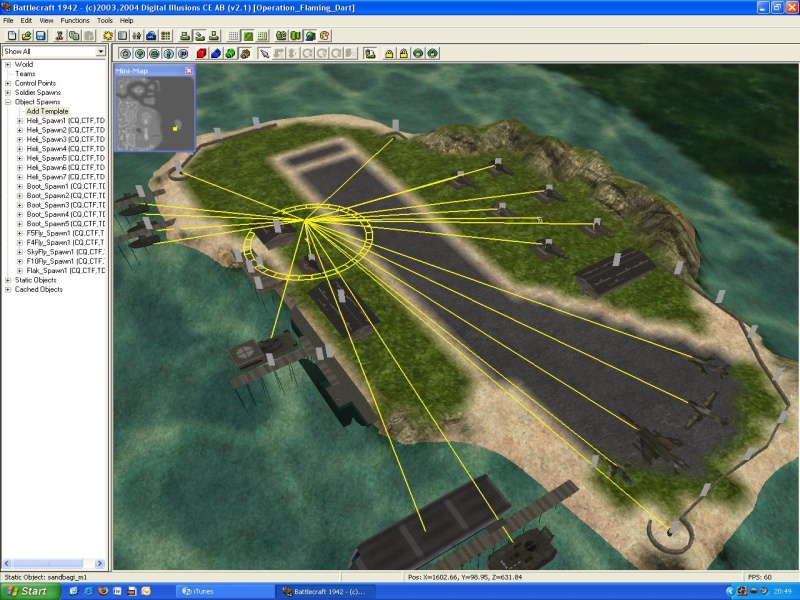
Task: Select the arrow pointer tool
Action: tap(264, 53)
